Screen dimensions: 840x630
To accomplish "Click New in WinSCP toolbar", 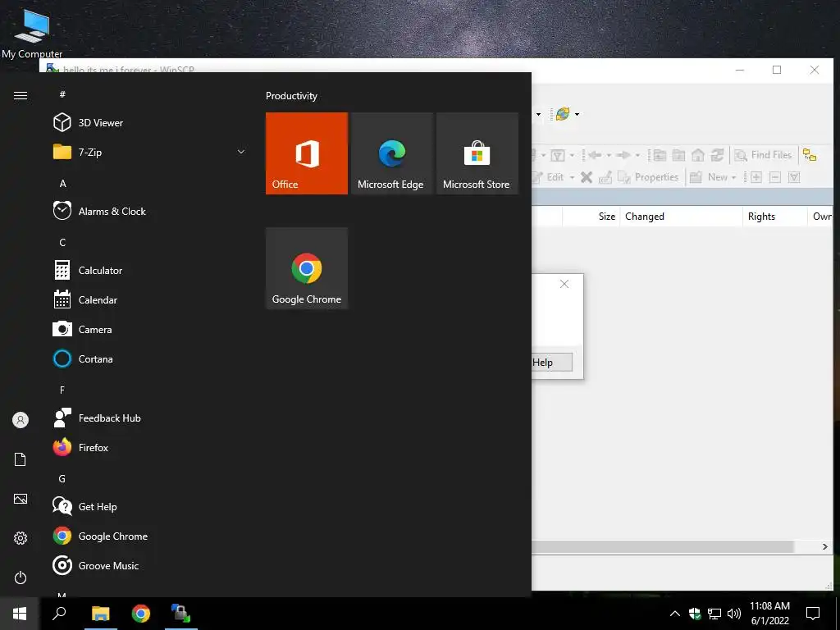I will (708, 177).
